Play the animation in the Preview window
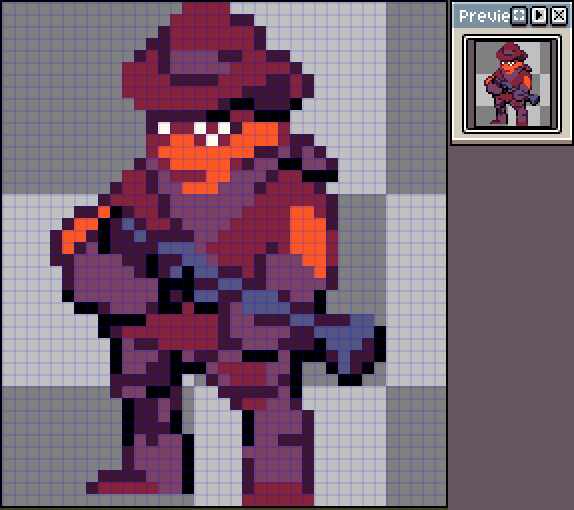The height and width of the screenshot is (510, 574). click(x=539, y=16)
